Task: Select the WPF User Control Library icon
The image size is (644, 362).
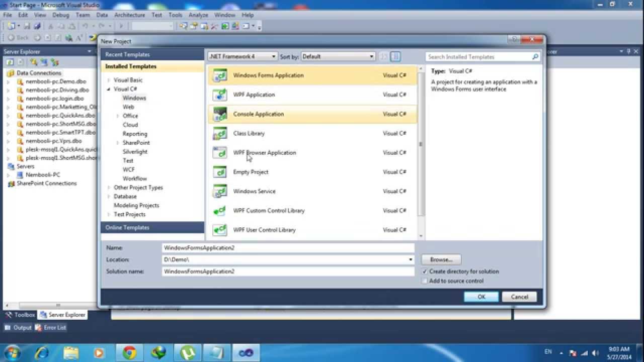Action: pyautogui.click(x=220, y=230)
